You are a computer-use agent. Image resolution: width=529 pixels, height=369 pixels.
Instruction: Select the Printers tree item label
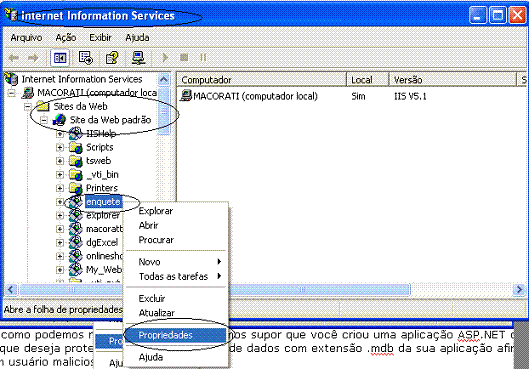click(102, 188)
